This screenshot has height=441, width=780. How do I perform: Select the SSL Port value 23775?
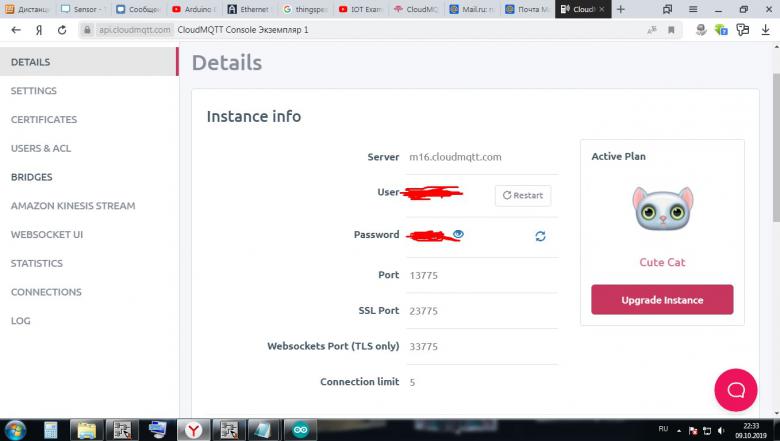[x=423, y=311]
